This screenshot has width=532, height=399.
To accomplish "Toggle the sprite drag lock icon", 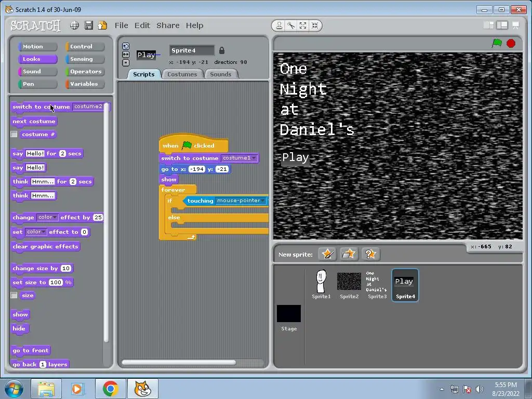I will pos(221,50).
